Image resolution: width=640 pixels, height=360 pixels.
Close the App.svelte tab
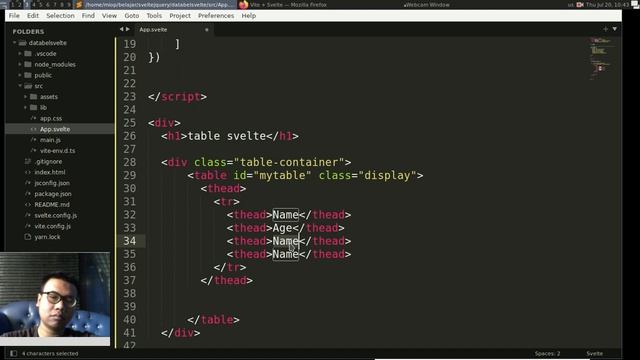click(x=207, y=30)
